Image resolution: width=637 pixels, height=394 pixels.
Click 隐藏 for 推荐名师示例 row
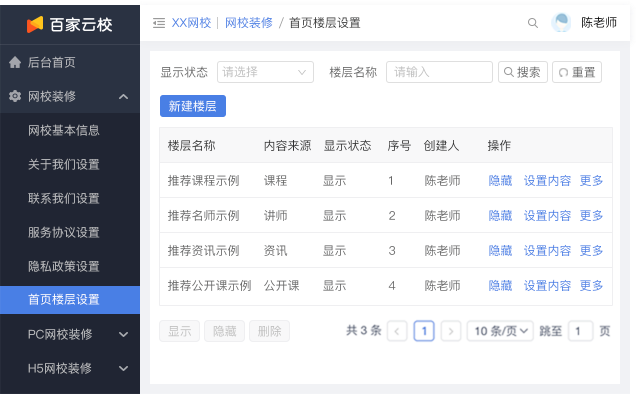pos(500,215)
